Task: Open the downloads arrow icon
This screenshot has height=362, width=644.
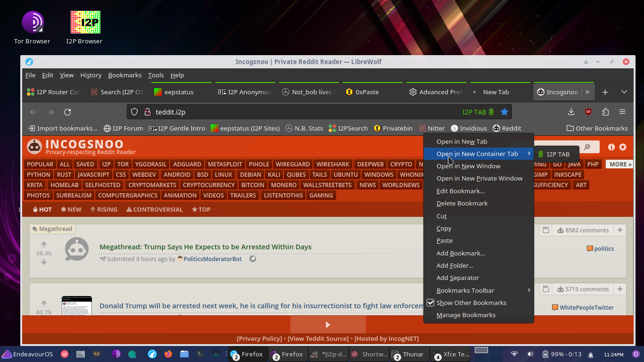Action: (571, 112)
